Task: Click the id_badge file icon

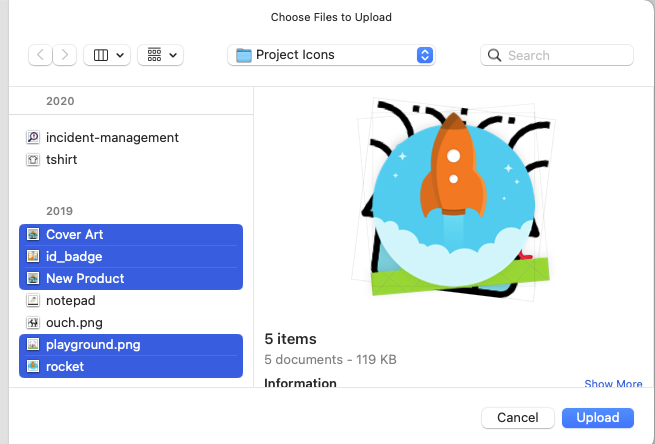Action: [x=33, y=257]
